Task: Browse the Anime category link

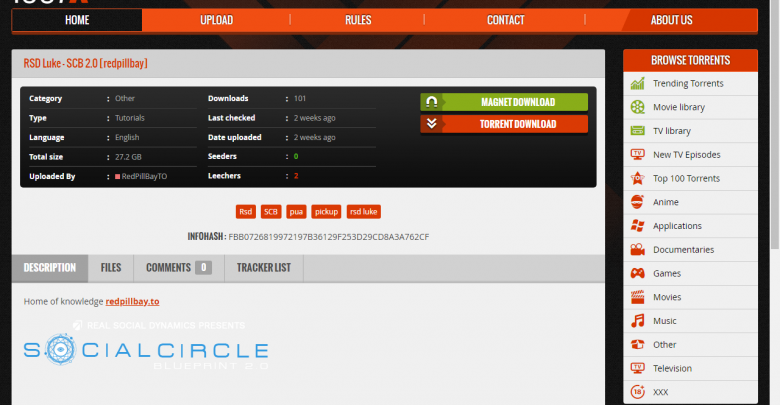Action: click(666, 202)
